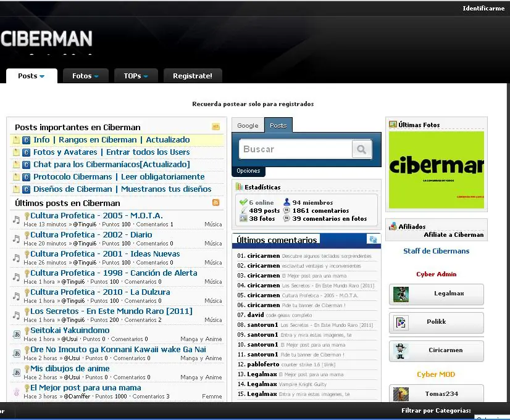Screen dimensions: 510x420
Task: Click the Afiliados icon
Action: click(x=393, y=226)
